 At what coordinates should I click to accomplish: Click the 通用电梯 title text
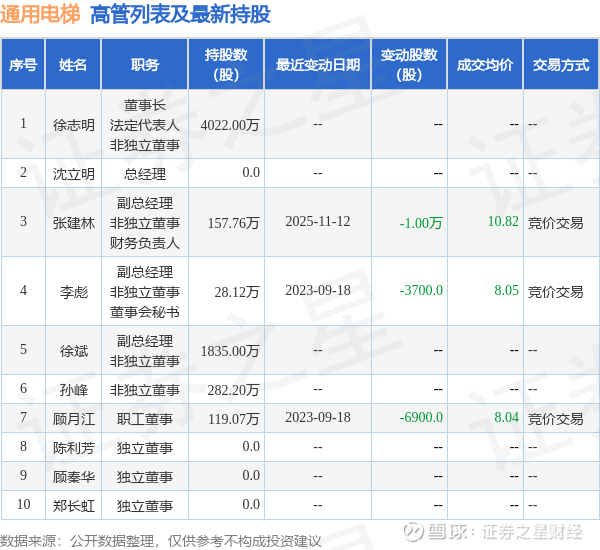click(40, 14)
